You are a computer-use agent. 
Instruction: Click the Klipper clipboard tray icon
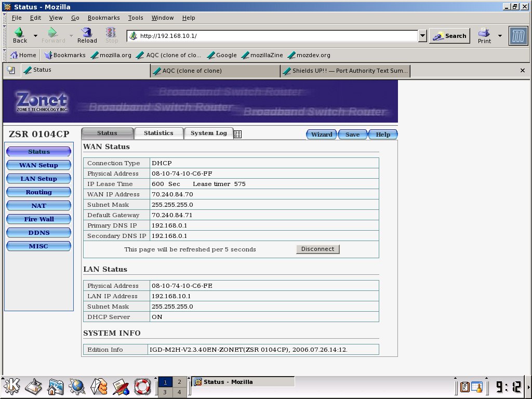(465, 387)
